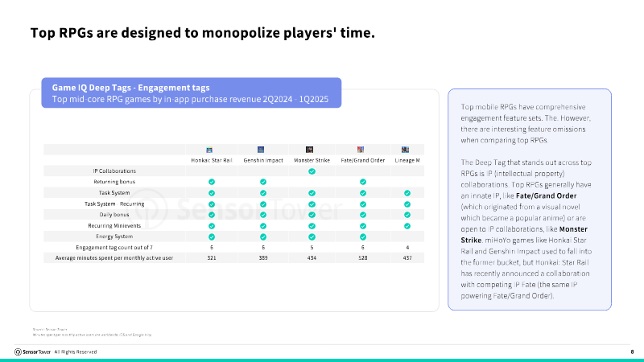Click the Monster Strike game icon
644x362 pixels.
pyautogui.click(x=310, y=150)
